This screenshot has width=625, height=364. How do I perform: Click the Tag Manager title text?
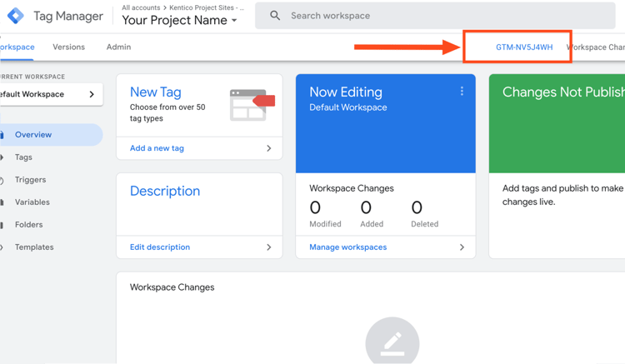(x=68, y=16)
